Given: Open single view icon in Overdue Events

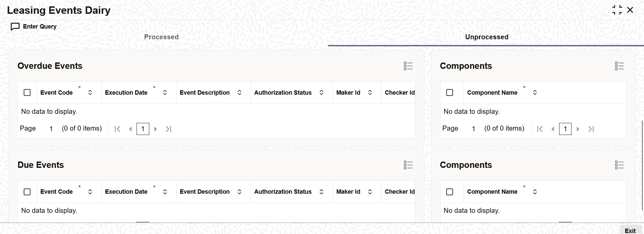Looking at the screenshot, I should coord(408,66).
